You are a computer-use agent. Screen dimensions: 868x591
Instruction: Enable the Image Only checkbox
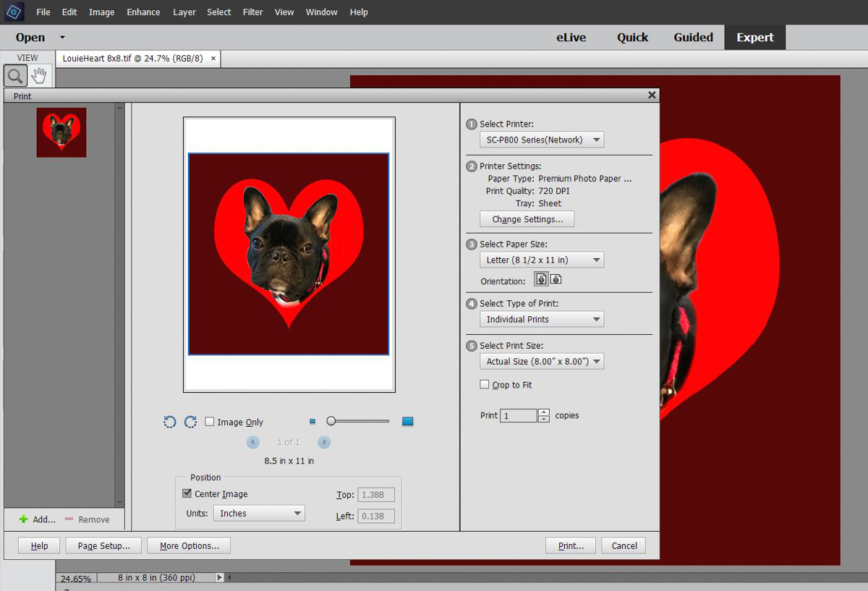click(210, 422)
